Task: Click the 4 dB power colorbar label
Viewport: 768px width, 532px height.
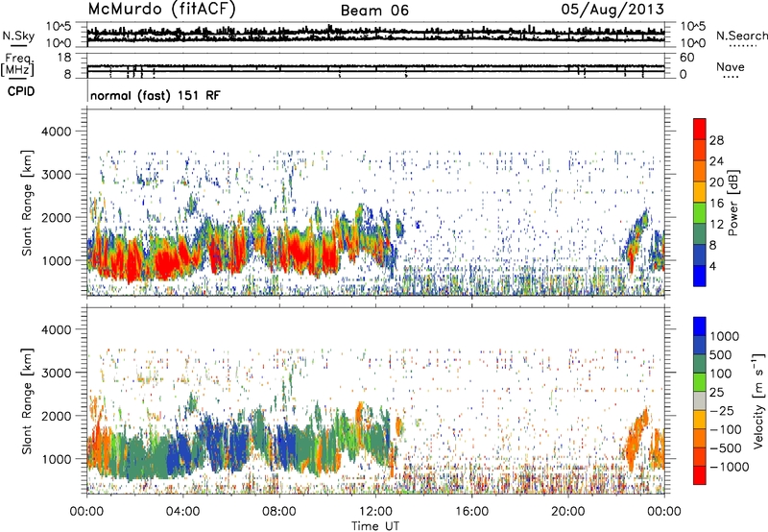Action: 713,266
